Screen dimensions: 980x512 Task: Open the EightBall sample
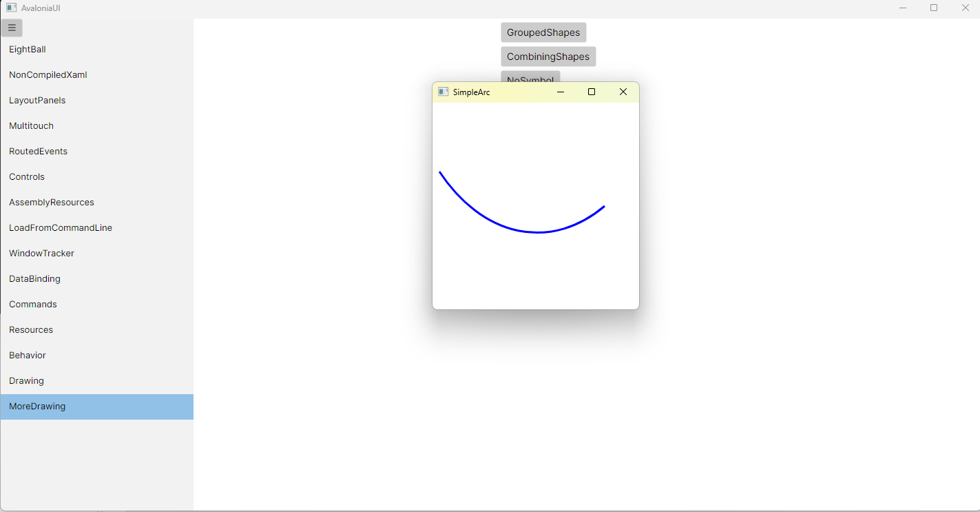pos(97,50)
